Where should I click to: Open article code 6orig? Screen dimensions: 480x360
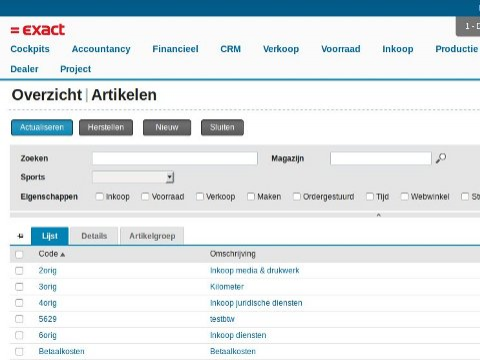tap(47, 335)
